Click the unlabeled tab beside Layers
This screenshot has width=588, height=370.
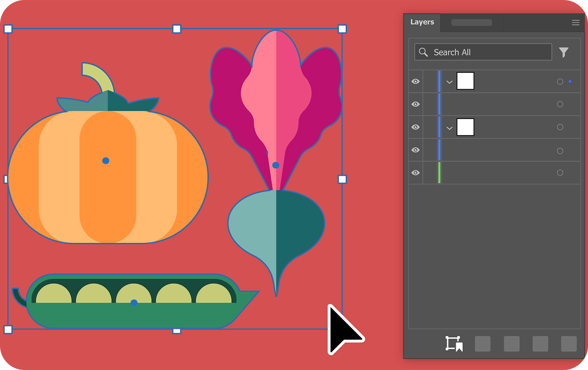pyautogui.click(x=471, y=22)
